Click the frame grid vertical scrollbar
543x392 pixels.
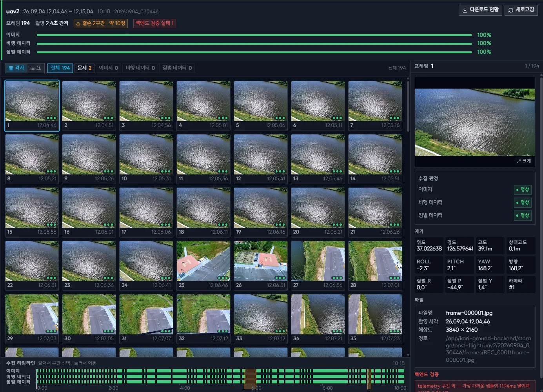pos(408,106)
